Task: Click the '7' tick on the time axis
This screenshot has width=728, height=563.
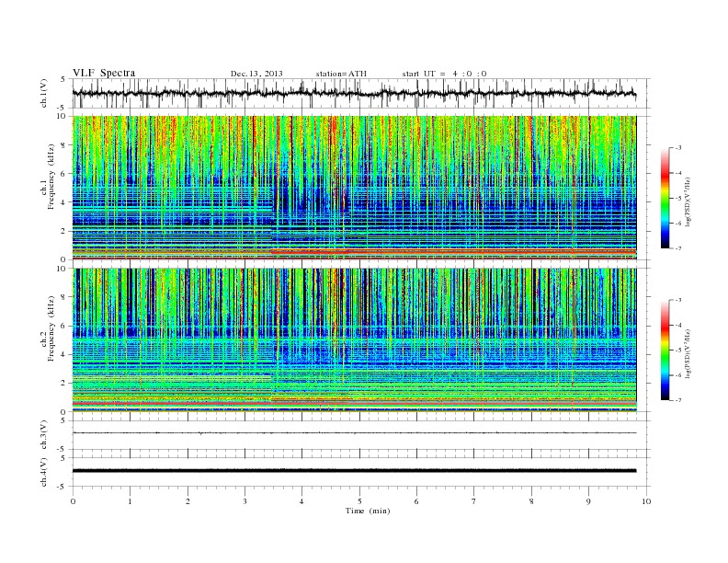Action: pyautogui.click(x=474, y=501)
